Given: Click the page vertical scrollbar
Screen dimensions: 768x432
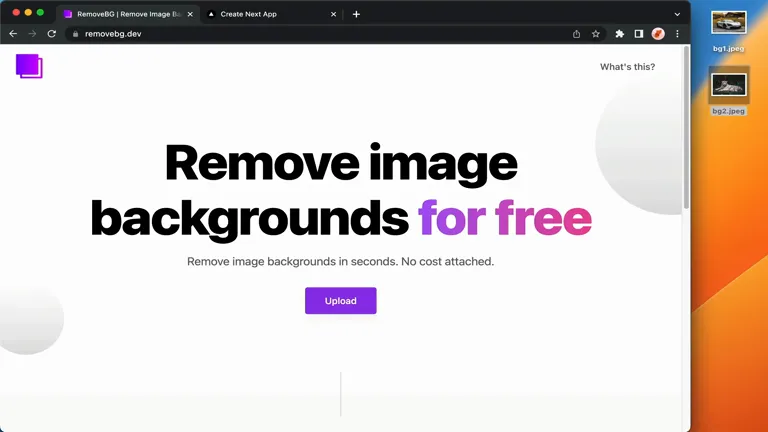Looking at the screenshot, I should pos(686,127).
